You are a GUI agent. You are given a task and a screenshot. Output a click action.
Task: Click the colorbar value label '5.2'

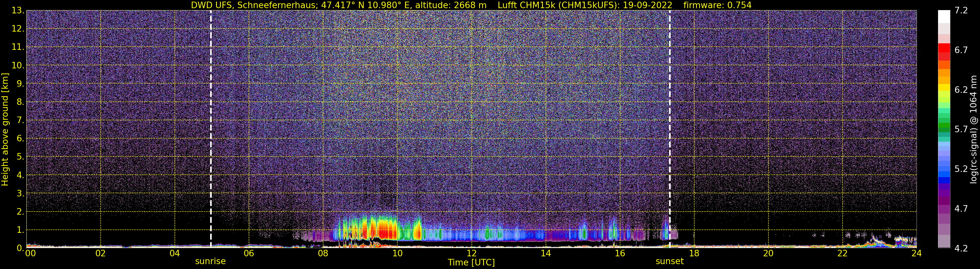[961, 169]
